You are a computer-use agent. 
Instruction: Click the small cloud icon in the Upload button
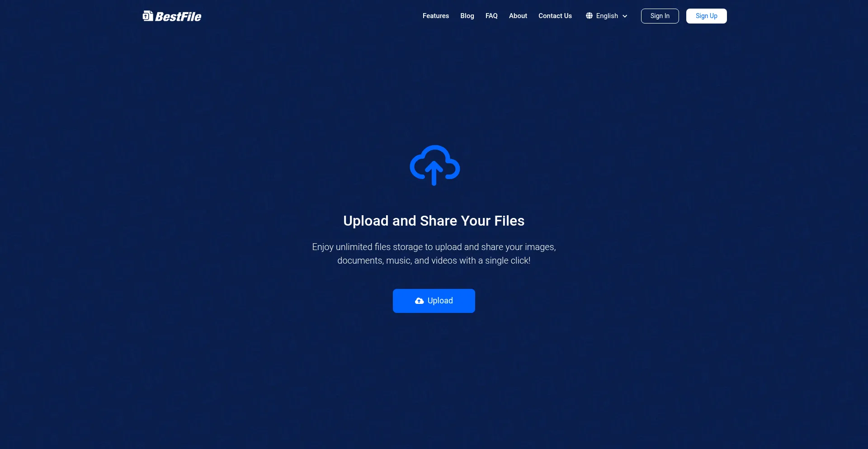(419, 301)
